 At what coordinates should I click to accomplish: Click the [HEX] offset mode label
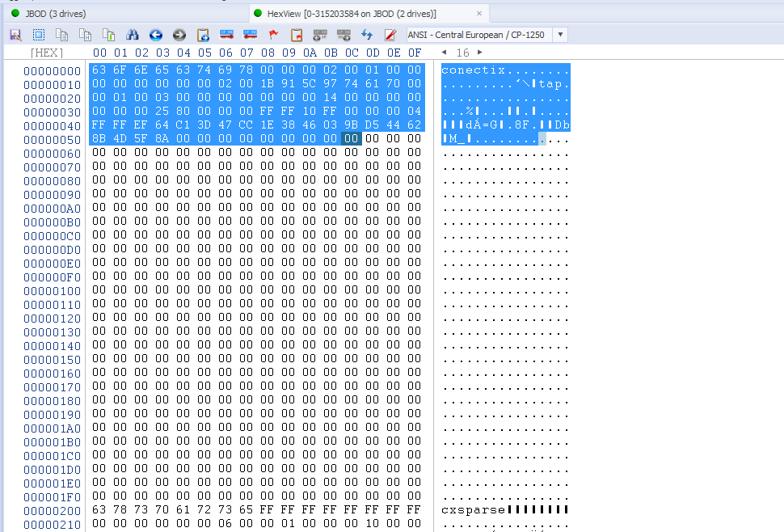pyautogui.click(x=47, y=53)
